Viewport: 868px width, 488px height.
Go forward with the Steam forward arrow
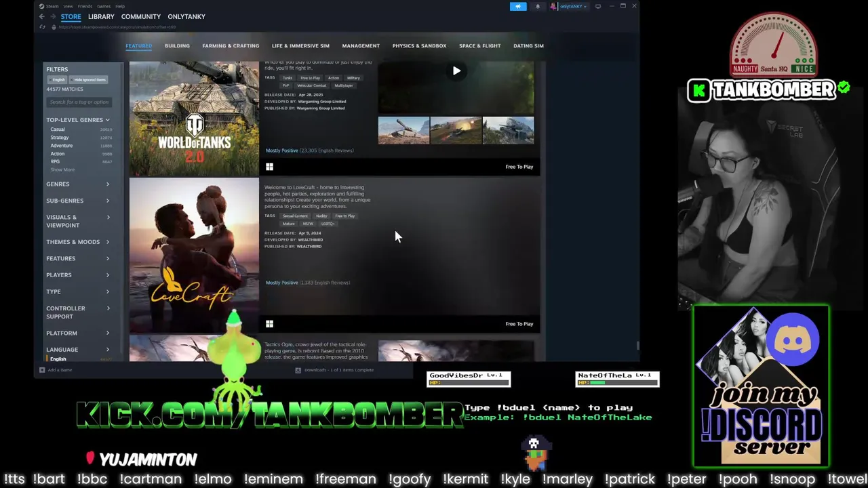(x=53, y=16)
